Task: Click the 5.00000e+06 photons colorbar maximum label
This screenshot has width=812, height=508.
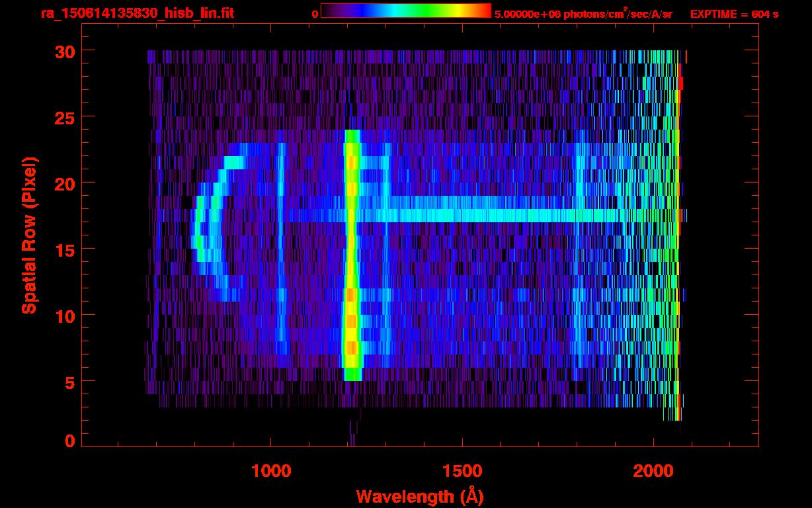Action: click(x=583, y=14)
